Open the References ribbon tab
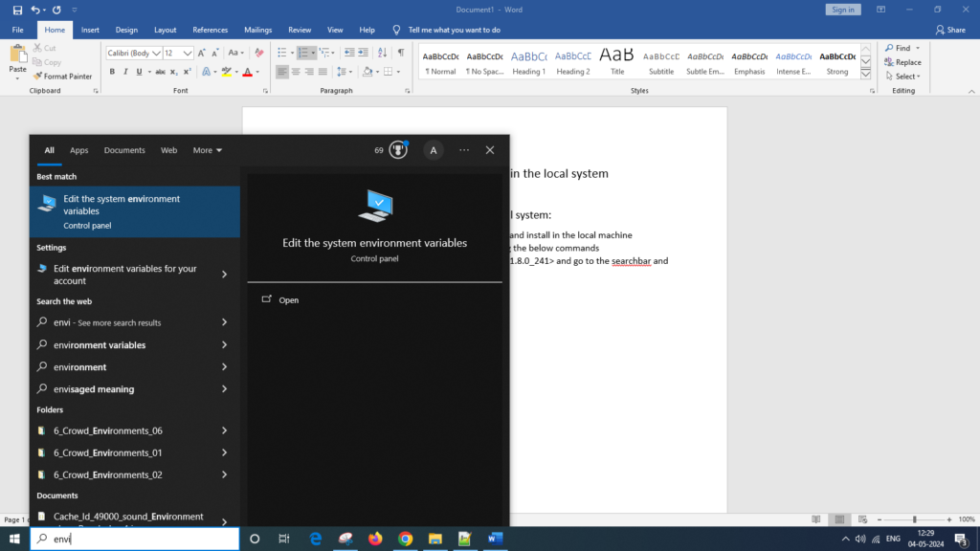This screenshot has width=980, height=551. point(210,30)
